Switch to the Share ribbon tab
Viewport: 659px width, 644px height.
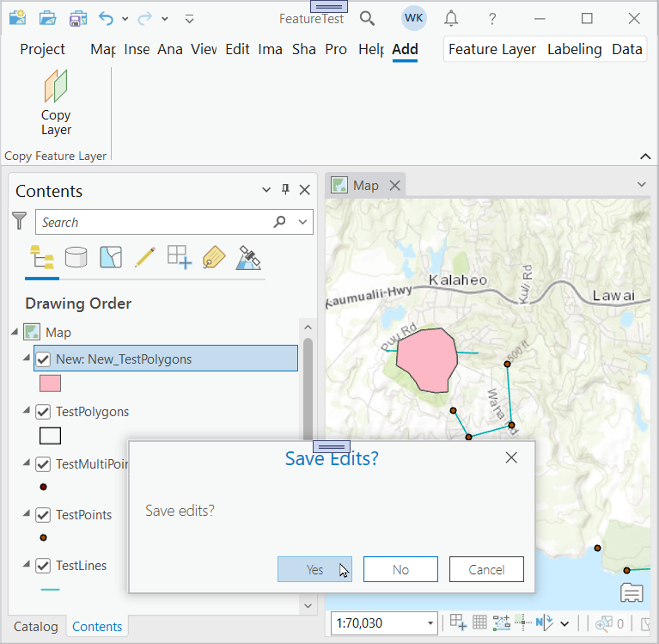click(304, 49)
